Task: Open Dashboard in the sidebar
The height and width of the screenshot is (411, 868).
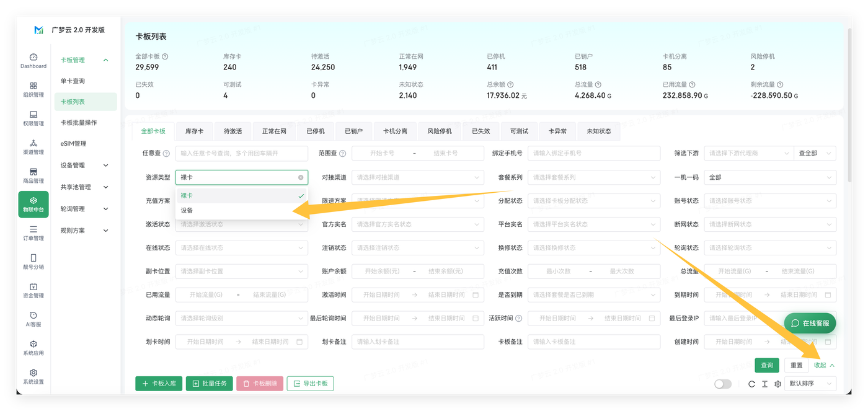Action: pos(33,61)
